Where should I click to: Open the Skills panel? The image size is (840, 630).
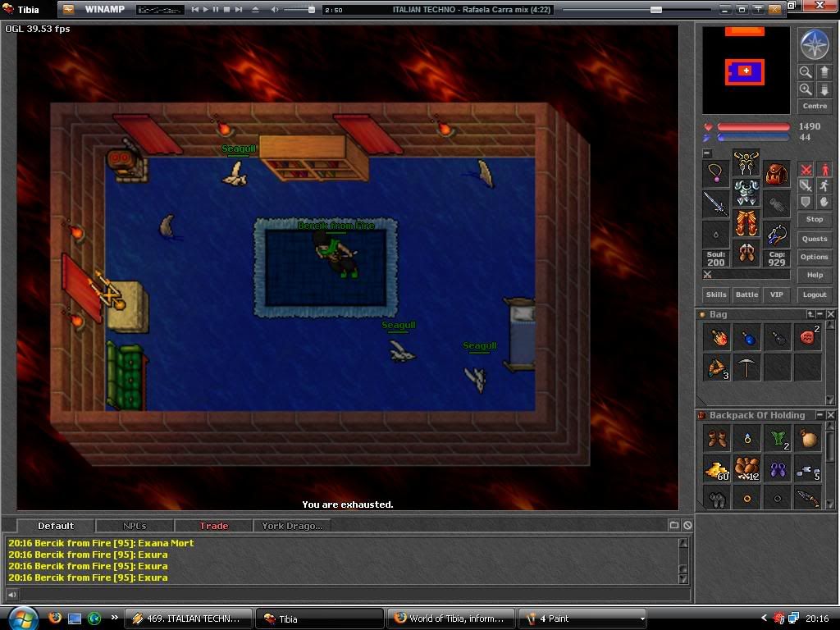pyautogui.click(x=716, y=294)
